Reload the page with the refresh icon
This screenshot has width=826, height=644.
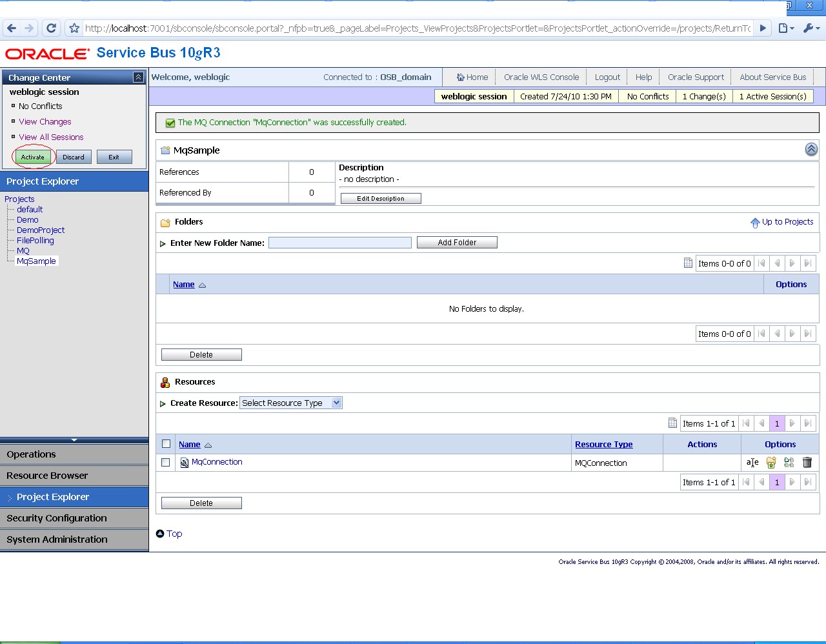tap(52, 28)
